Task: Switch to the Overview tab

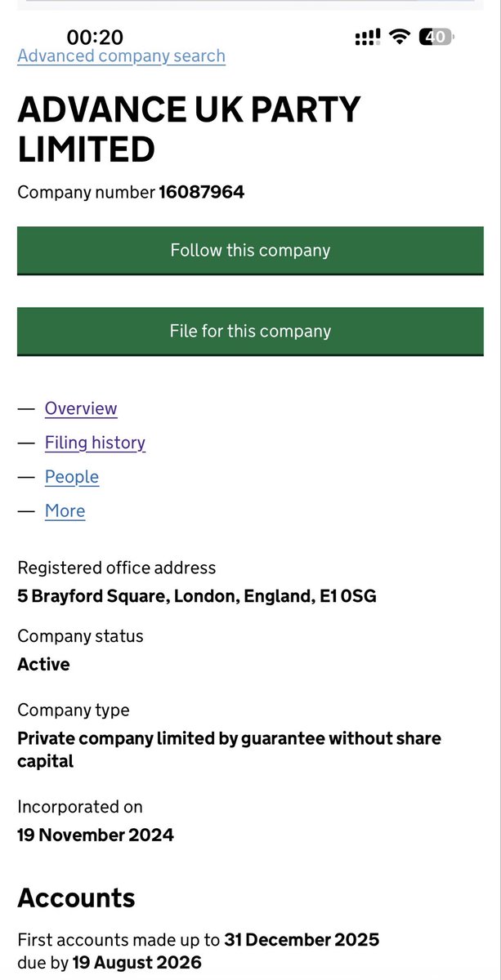Action: (x=81, y=408)
